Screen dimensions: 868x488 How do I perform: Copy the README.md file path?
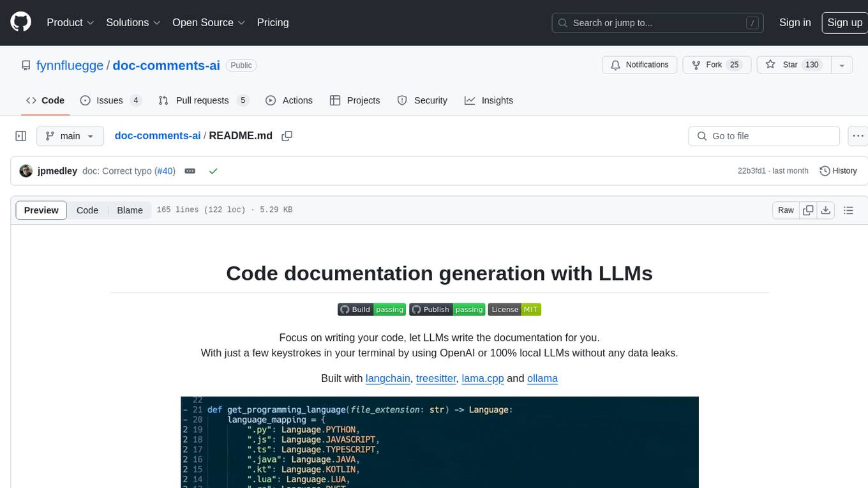pyautogui.click(x=287, y=136)
